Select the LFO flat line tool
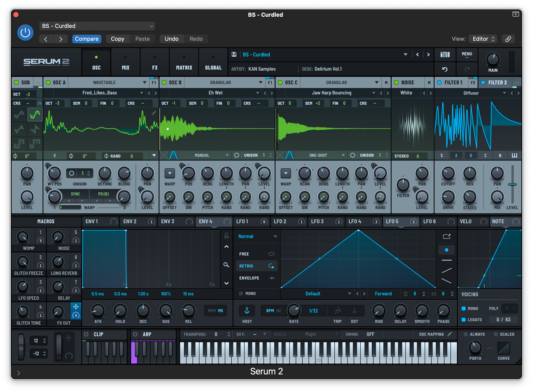The width and height of the screenshot is (533, 392). 447,260
